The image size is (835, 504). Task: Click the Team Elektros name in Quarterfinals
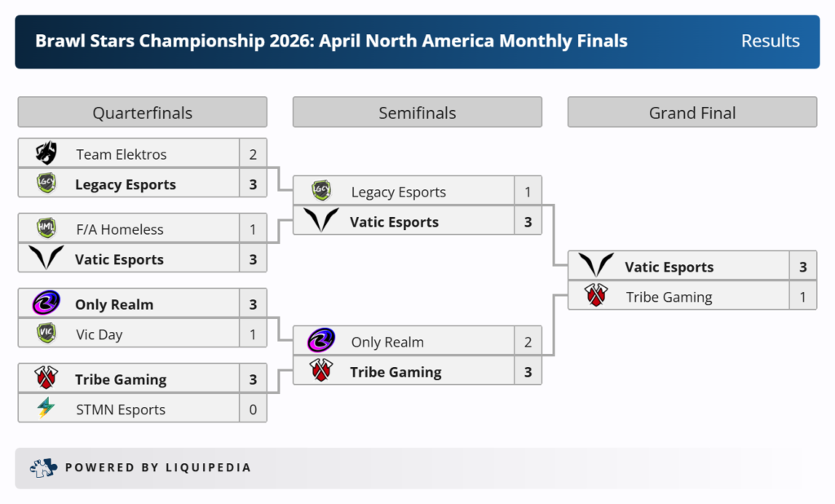[121, 154]
